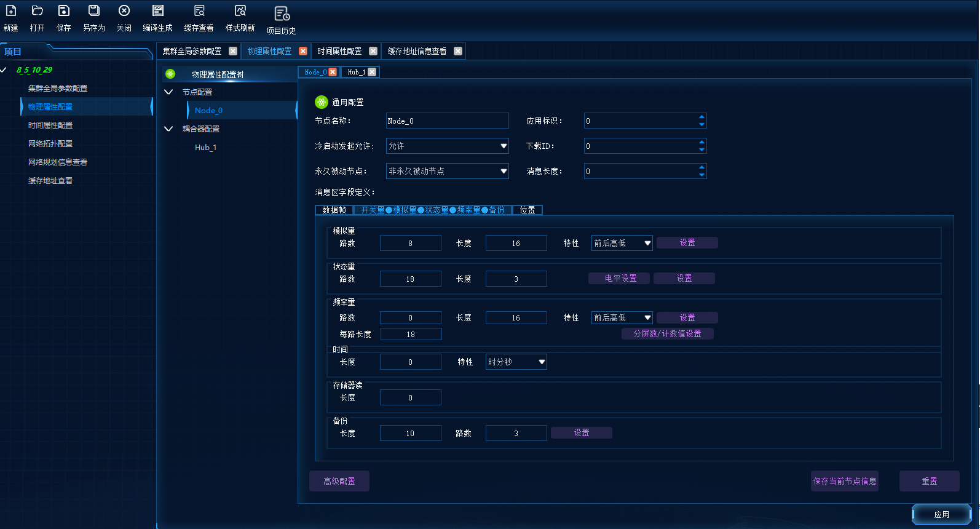Select the 开关量●模拟量●状态量●频率量●备份 tab
Screen dimensions: 980x529
[433, 210]
